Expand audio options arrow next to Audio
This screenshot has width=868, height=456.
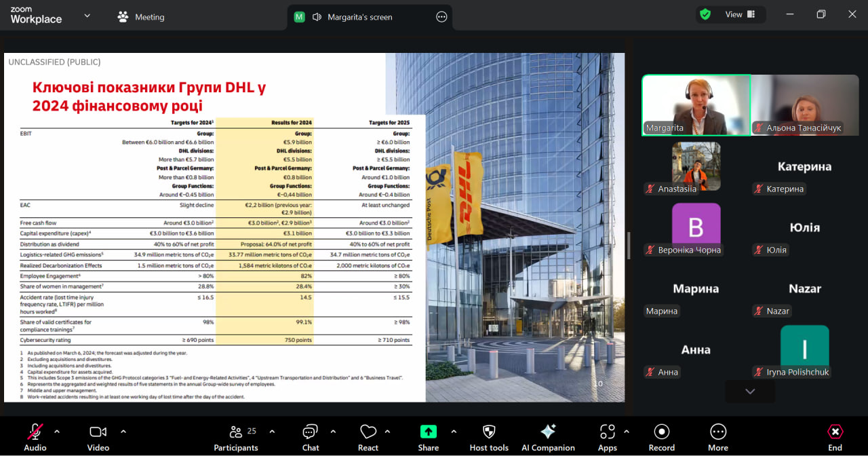coord(57,431)
